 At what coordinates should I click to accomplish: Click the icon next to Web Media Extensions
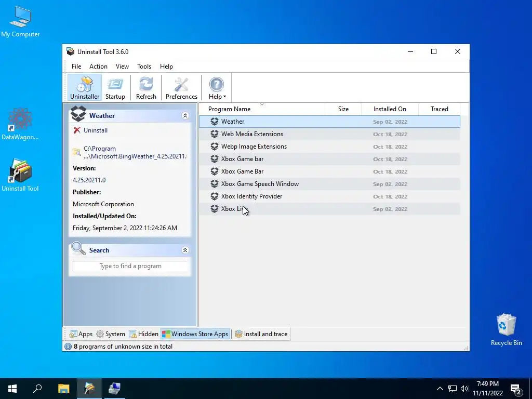tap(215, 134)
